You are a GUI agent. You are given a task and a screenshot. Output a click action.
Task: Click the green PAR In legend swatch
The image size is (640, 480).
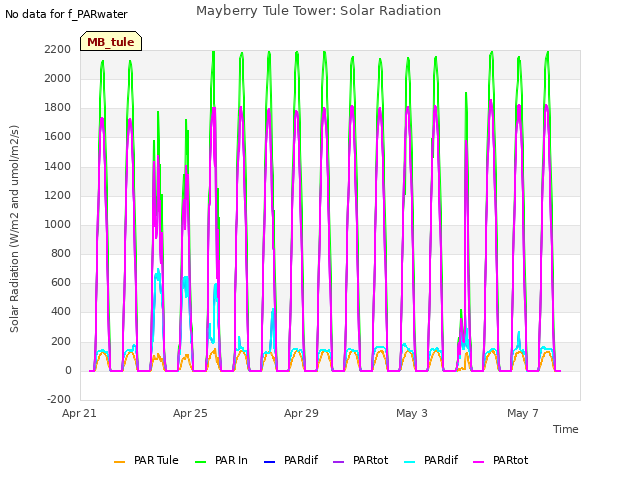200,462
